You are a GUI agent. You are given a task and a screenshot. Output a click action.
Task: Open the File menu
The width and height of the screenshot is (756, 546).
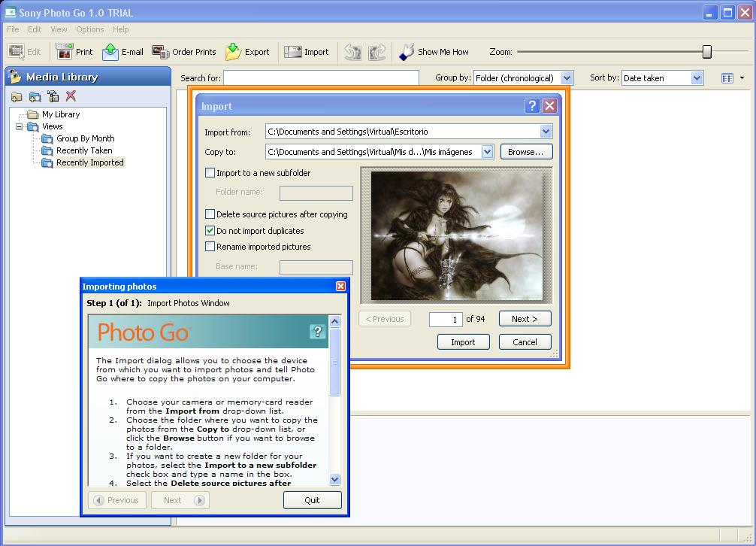13,29
